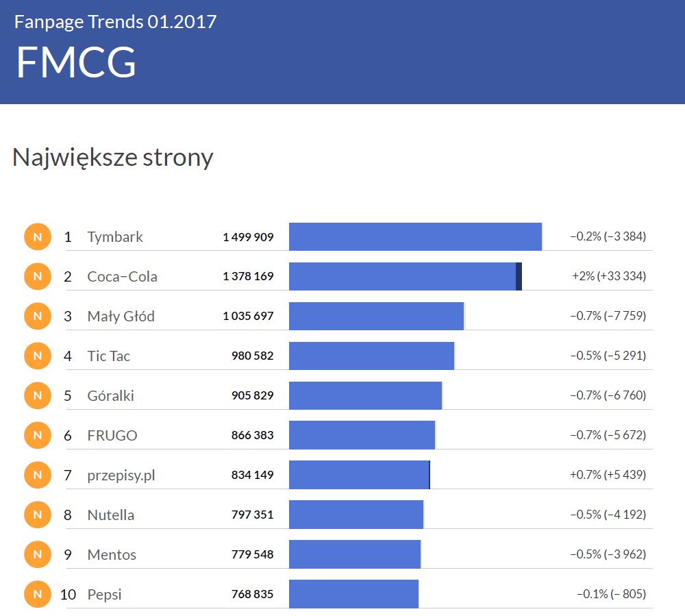Click the orange N icon beside Mały Głód

click(x=38, y=317)
